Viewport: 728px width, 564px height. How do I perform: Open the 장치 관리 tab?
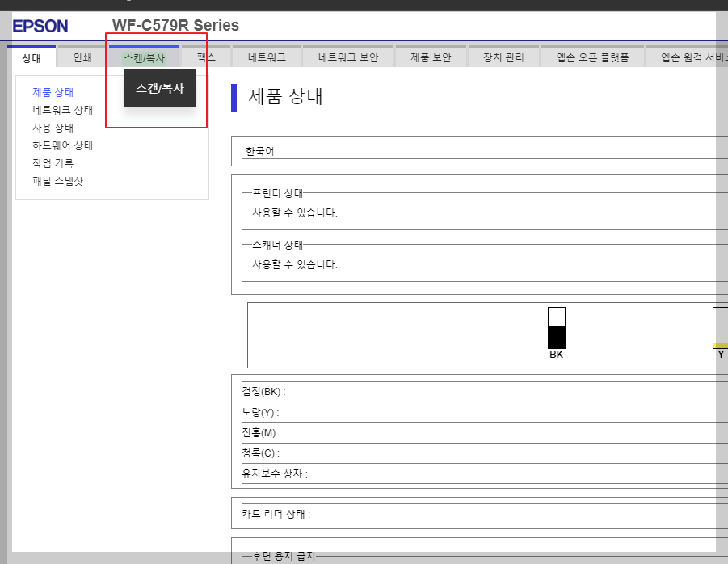tap(503, 57)
